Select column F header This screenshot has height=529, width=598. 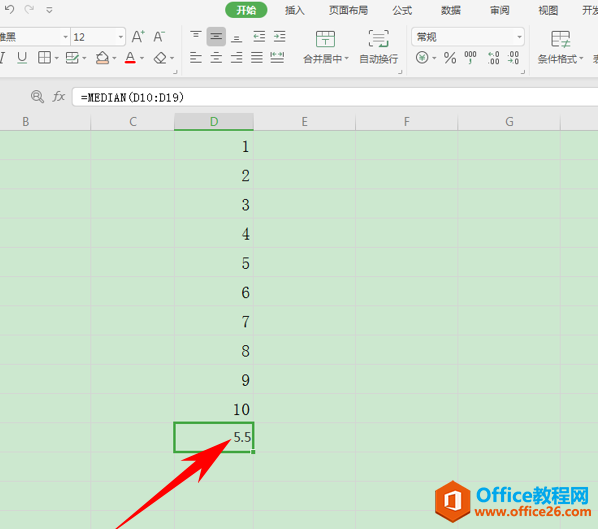point(407,122)
